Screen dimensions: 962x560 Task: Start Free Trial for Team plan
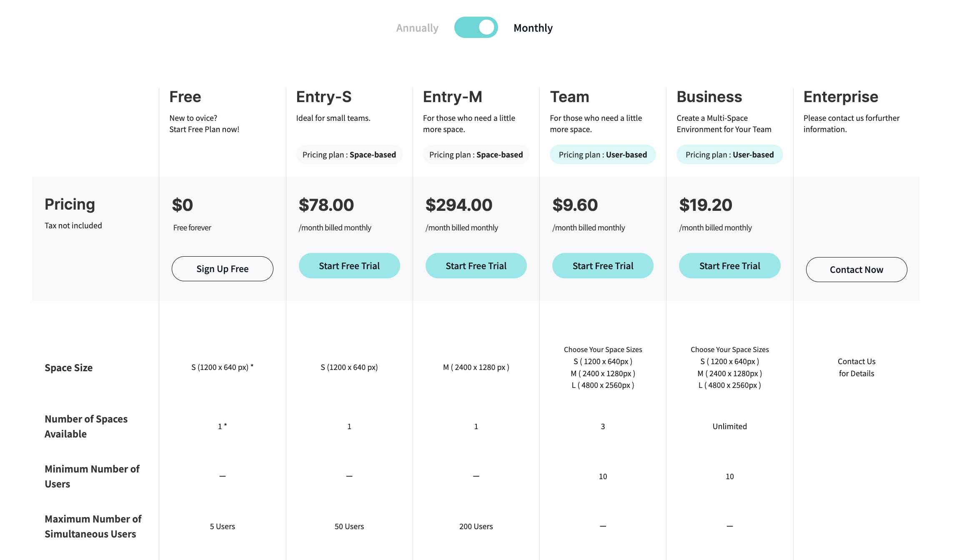coord(603,266)
